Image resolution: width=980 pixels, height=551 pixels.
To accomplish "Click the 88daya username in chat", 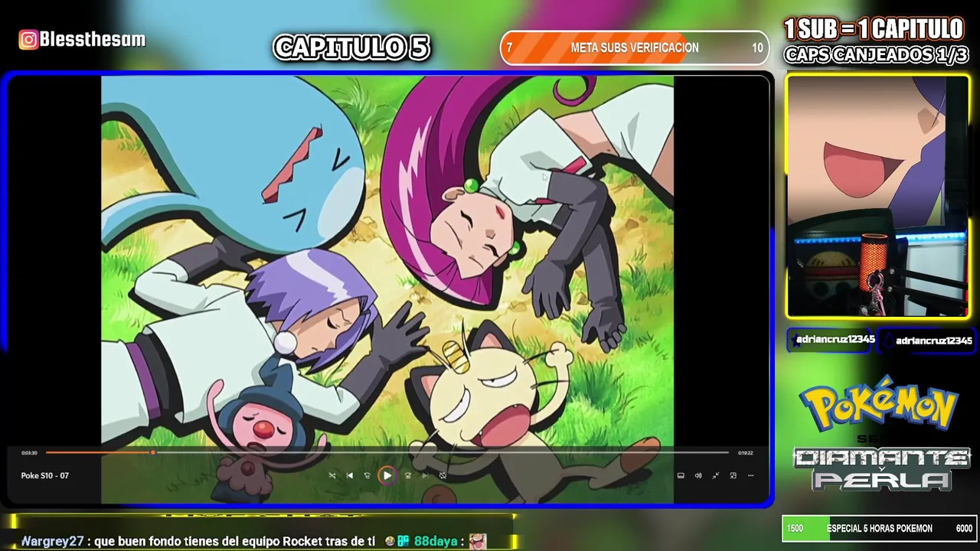I will click(x=436, y=541).
